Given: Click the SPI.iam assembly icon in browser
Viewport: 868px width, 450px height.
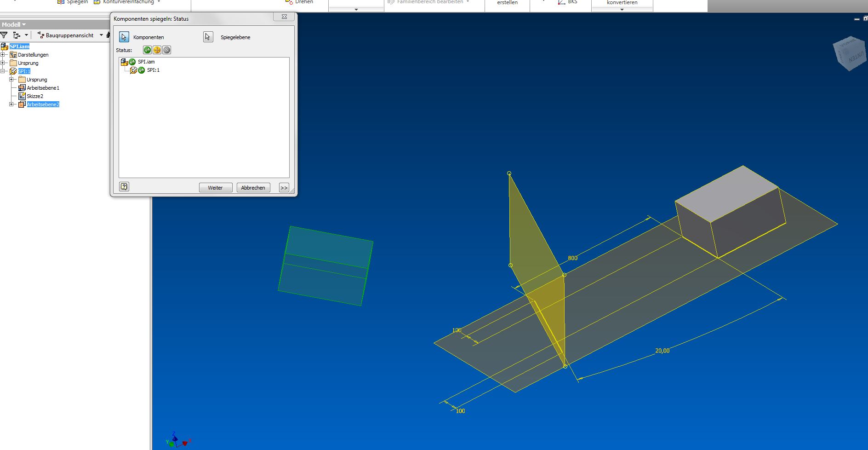Looking at the screenshot, I should (x=5, y=46).
